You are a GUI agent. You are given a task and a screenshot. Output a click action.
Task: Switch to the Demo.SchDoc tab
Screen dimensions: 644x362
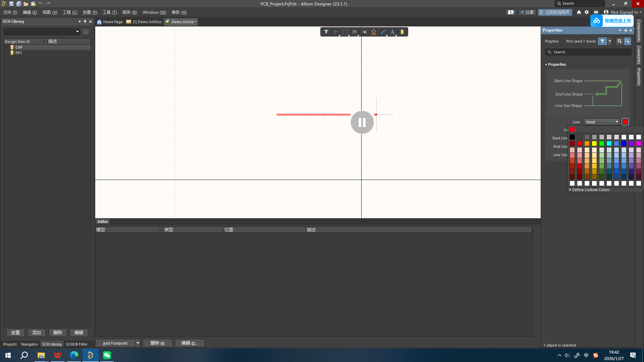pos(147,22)
